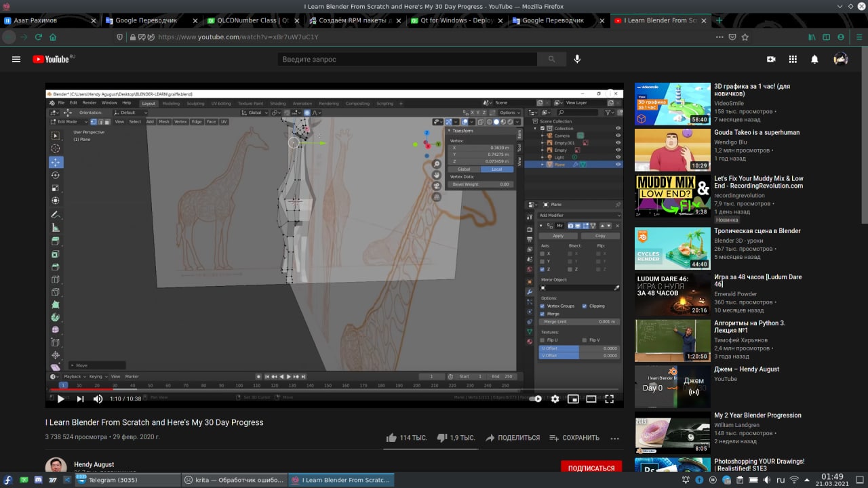The image size is (868, 488).
Task: Switch to theater mode
Action: coord(591,399)
